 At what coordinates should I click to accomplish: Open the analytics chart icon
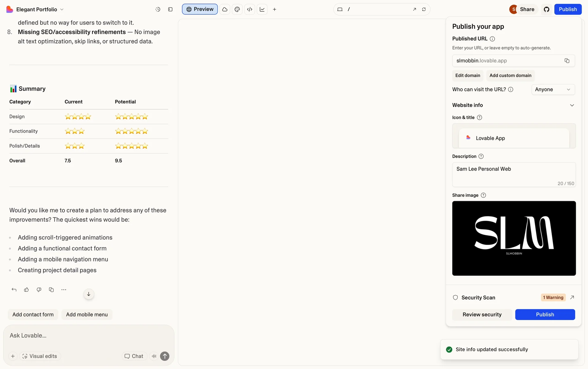[262, 9]
